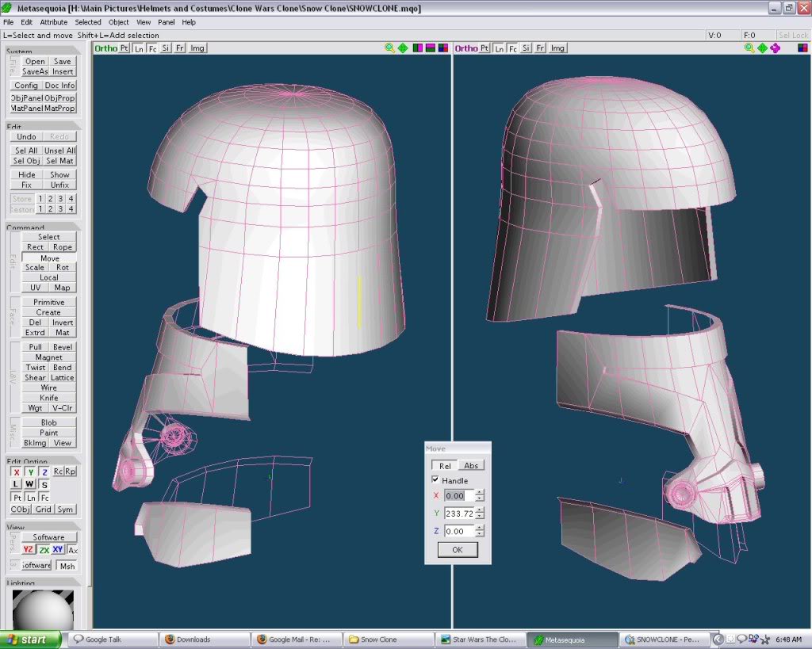
Task: Click right viewport zoom magnifier icon
Action: point(749,48)
